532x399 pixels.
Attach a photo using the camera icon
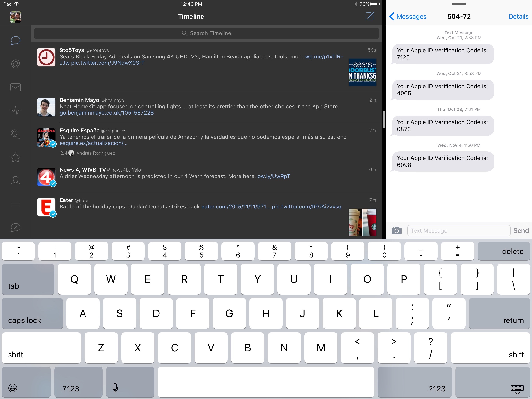pos(397,230)
